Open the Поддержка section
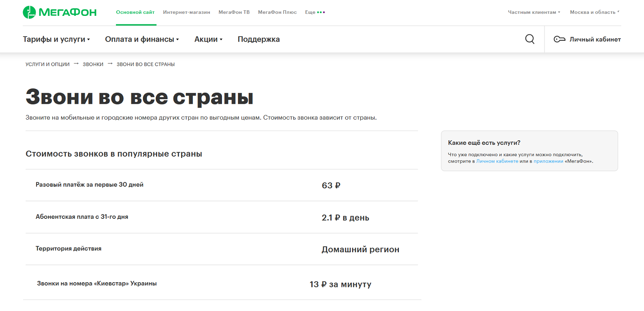Viewport: 644px width, 311px height. point(259,39)
